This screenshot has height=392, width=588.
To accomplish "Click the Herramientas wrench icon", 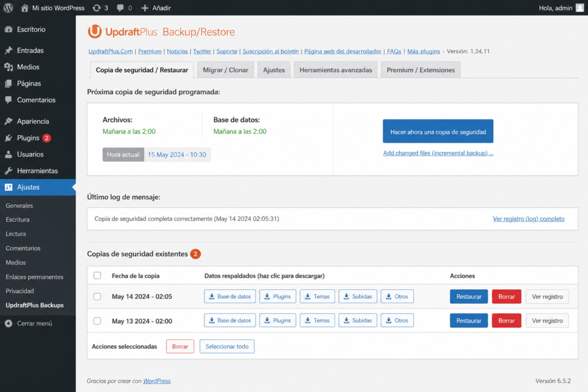I will coord(9,170).
